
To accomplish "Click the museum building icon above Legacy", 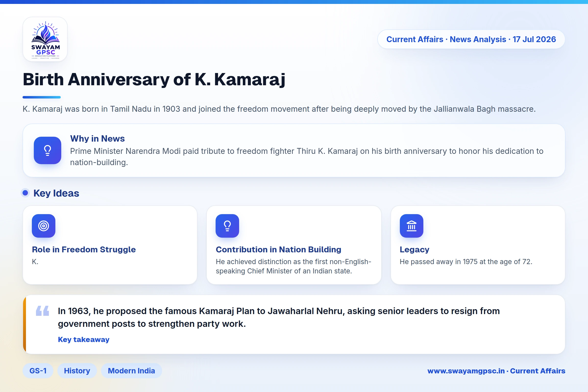I will click(x=412, y=226).
